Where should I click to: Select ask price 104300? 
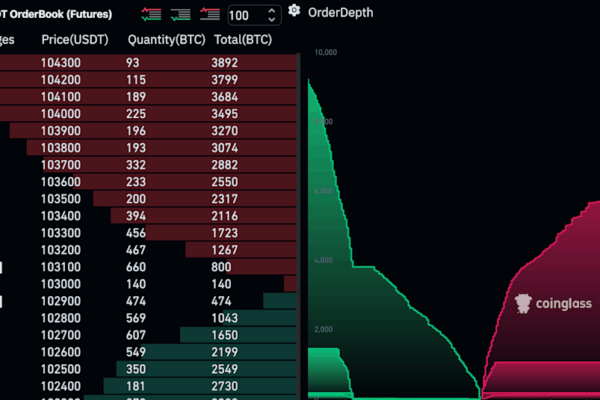tap(61, 63)
